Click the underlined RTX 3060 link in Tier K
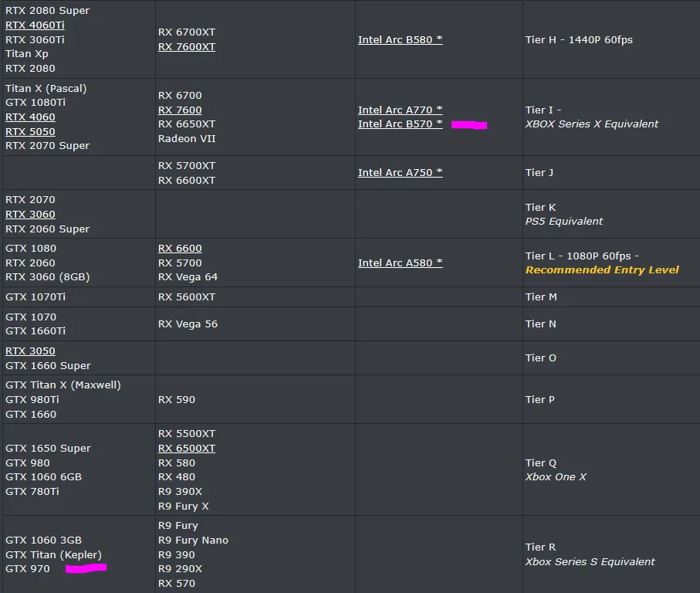 coord(30,215)
